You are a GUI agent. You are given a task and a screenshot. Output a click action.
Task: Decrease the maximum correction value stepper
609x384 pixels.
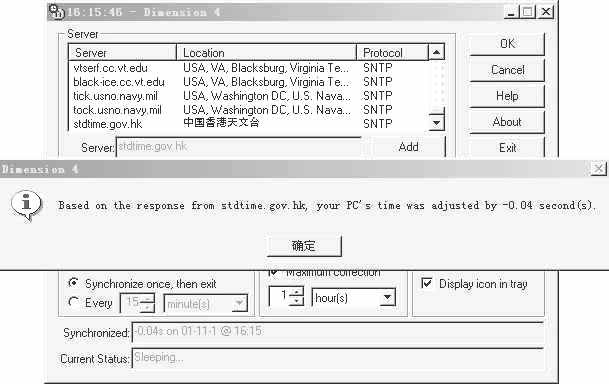click(297, 301)
